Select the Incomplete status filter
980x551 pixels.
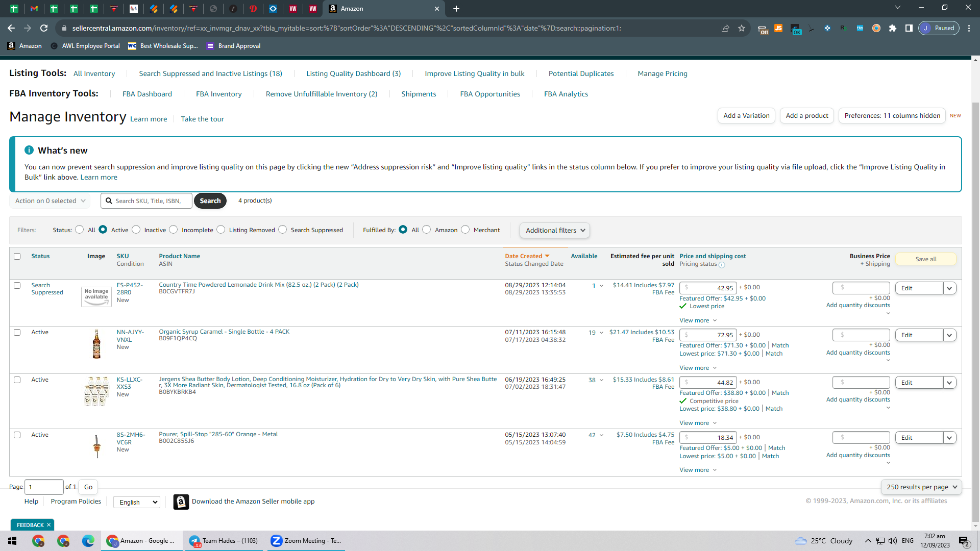pos(174,230)
